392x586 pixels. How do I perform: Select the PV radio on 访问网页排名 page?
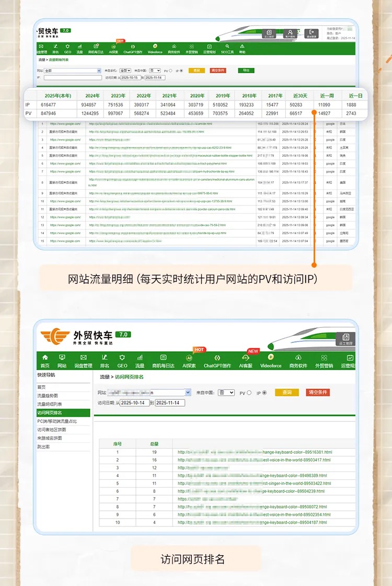(x=249, y=393)
